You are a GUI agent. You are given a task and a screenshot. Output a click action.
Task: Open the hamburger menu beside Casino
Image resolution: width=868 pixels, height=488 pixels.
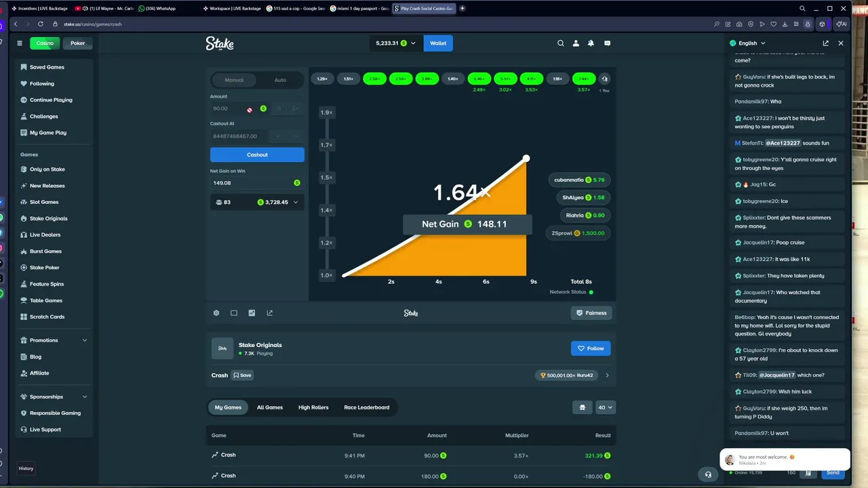tap(20, 43)
